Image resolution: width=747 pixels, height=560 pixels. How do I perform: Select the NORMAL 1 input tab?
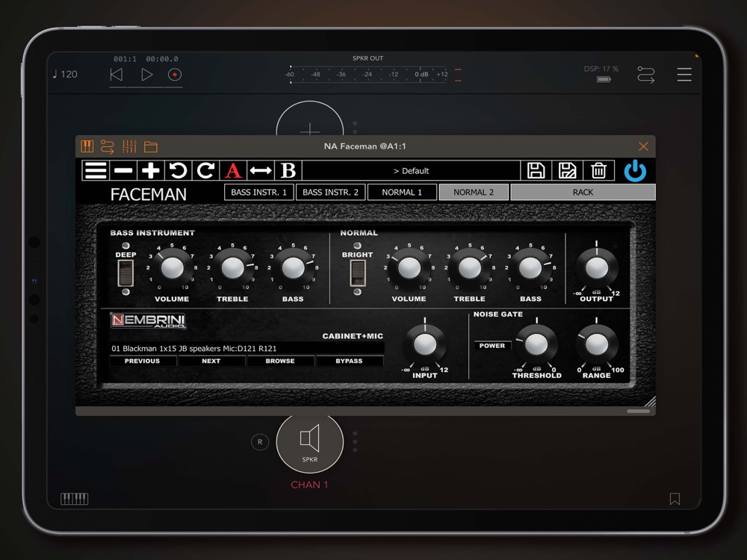(402, 193)
